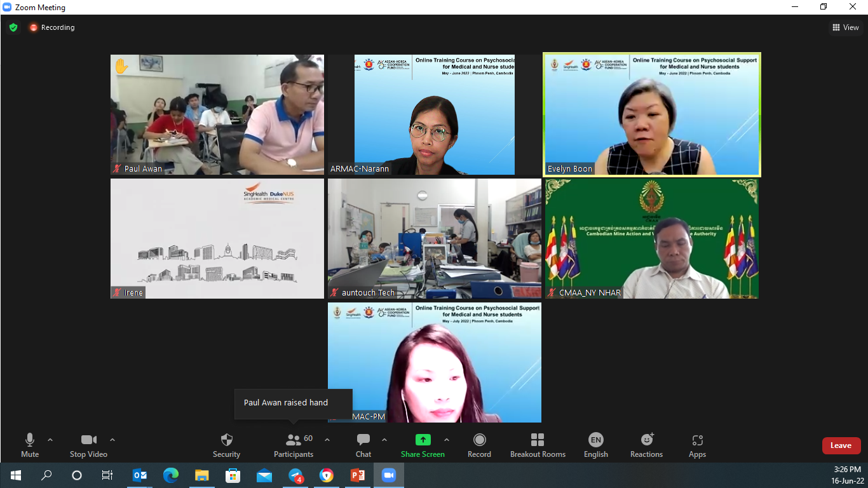
Task: Click Stop Video camera button
Action: tap(88, 445)
